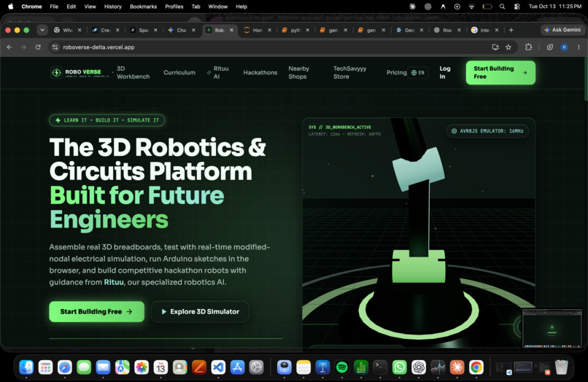
Task: Open Spotify from the Dock
Action: [x=341, y=367]
